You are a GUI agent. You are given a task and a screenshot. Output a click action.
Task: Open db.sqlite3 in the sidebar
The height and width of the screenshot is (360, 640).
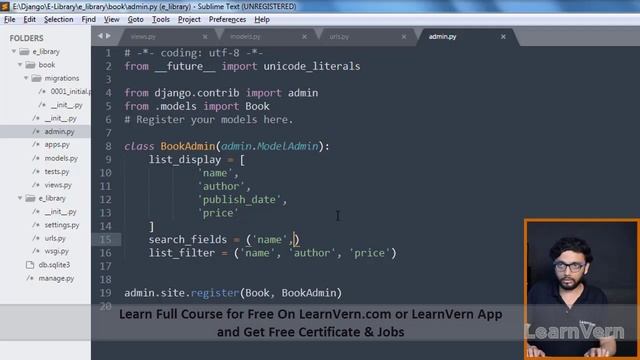[x=54, y=265]
